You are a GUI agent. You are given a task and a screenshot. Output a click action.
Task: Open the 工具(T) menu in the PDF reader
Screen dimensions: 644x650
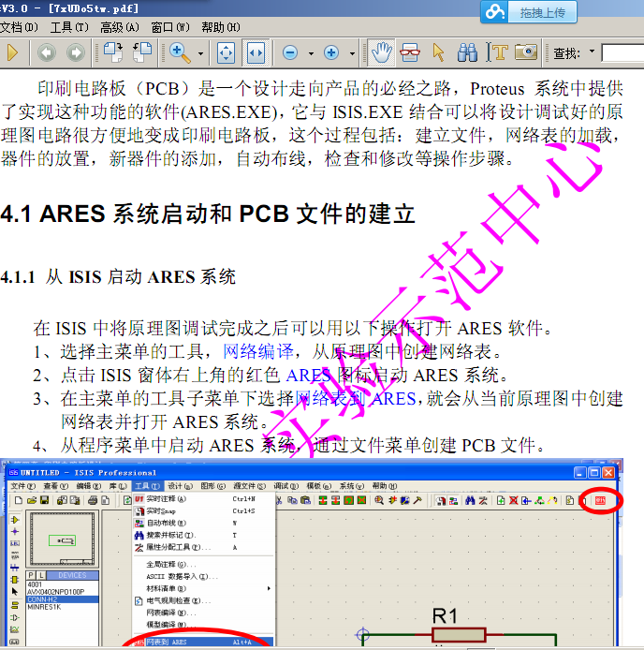pos(69,27)
